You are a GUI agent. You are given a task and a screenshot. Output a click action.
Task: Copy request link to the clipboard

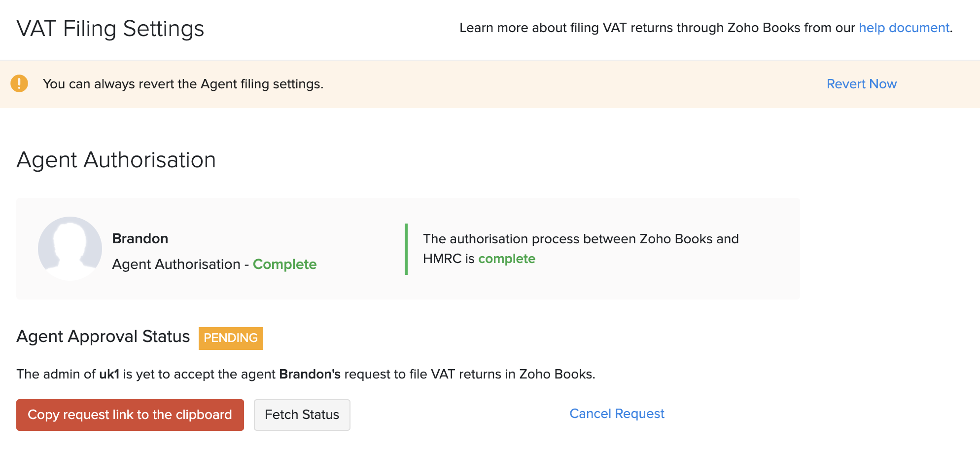click(130, 415)
